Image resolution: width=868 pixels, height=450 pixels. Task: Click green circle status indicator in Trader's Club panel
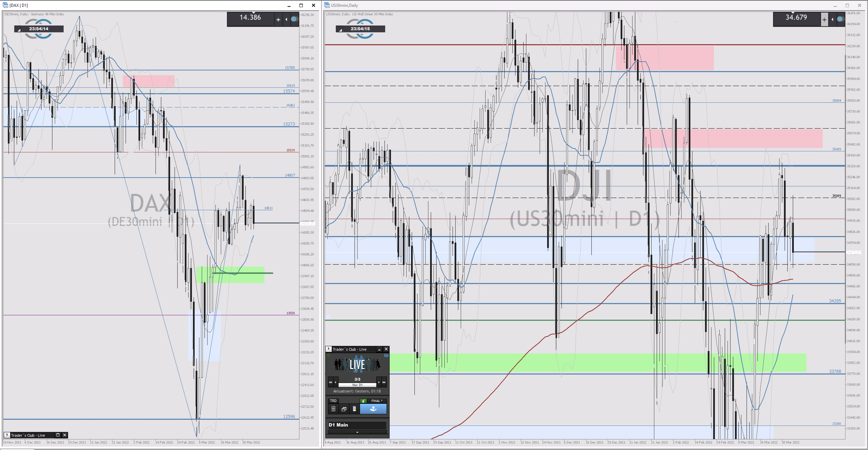329,355
